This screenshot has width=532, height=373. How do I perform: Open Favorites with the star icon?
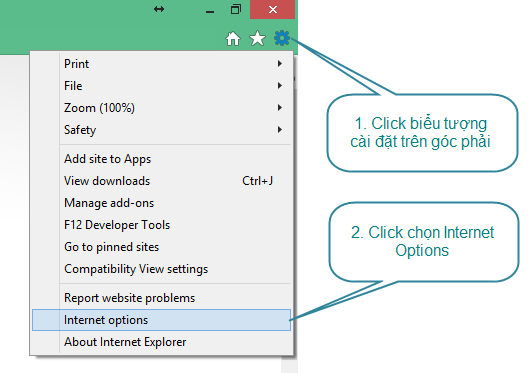tap(258, 38)
